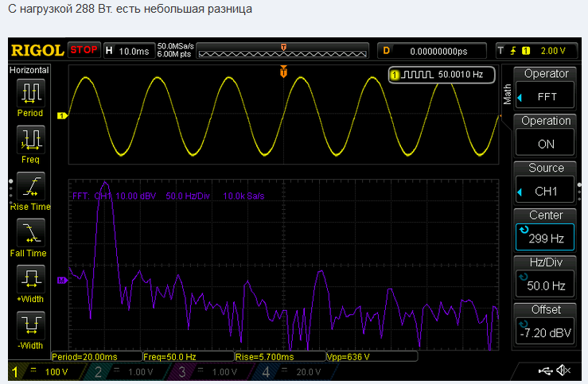Choose the Fall Time measurement icon
This screenshot has height=384, width=588.
click(x=31, y=233)
